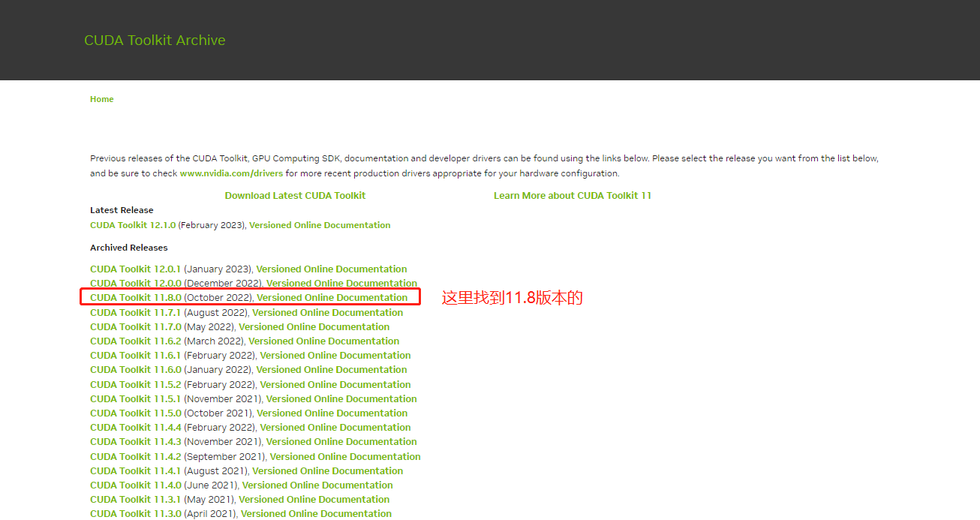Click the "(August 2022)" date on 11.7.1 row

point(216,313)
